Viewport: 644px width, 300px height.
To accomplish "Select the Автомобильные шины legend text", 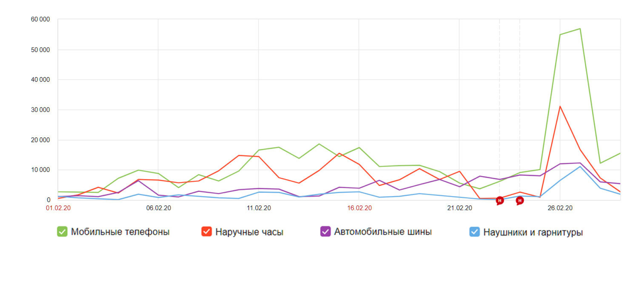I will pyautogui.click(x=383, y=232).
